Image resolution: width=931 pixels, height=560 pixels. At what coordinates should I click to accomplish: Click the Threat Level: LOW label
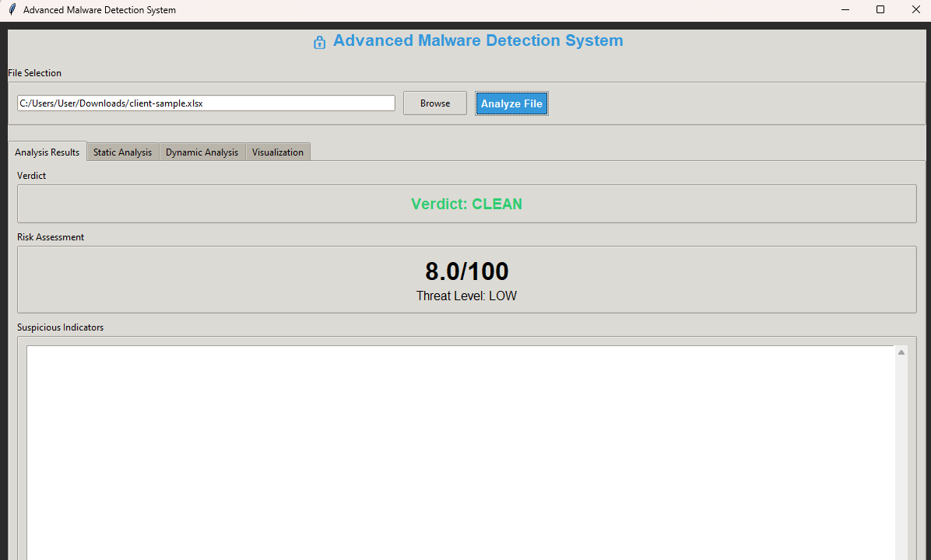(466, 296)
